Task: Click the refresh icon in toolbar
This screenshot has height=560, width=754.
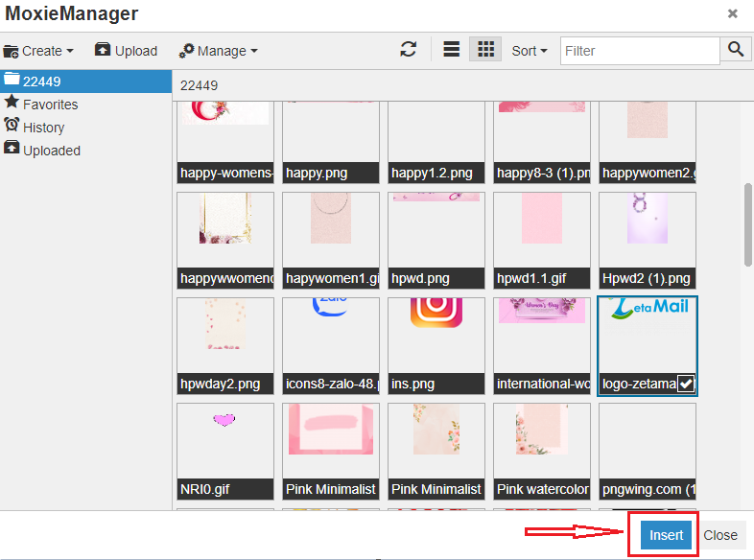Action: (409, 49)
